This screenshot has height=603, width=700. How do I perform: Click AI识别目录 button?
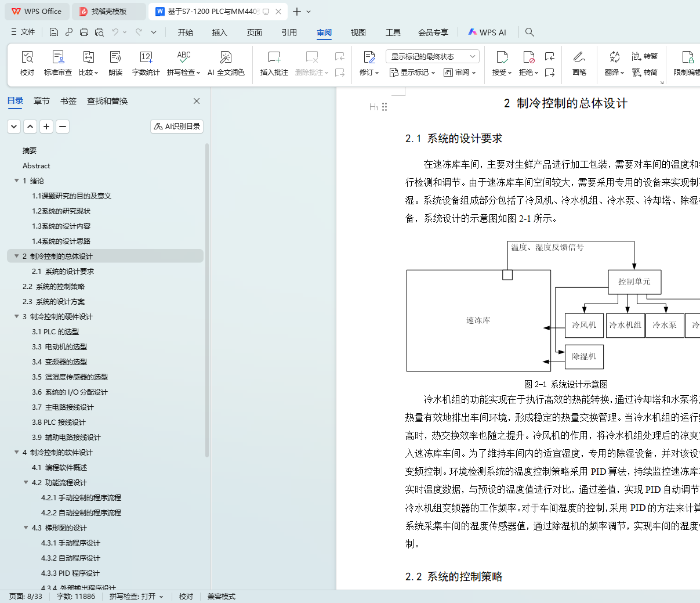pos(177,126)
